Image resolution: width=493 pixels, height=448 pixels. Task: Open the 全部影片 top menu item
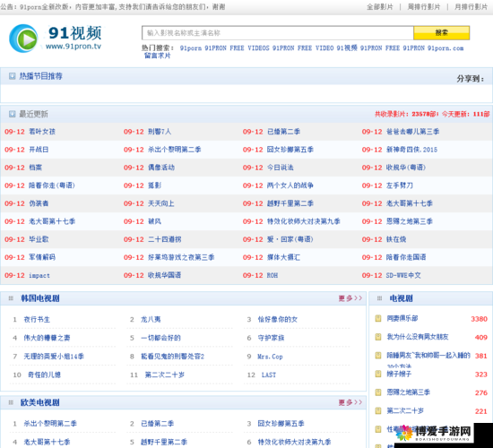click(380, 7)
